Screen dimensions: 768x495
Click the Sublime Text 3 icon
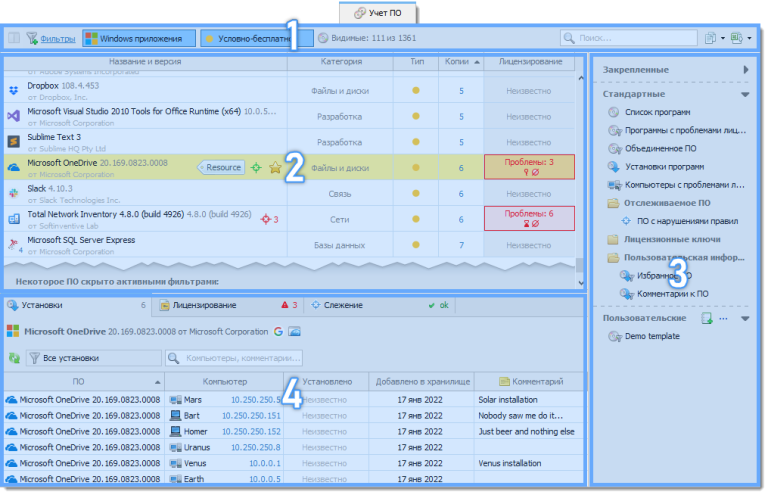(14, 142)
